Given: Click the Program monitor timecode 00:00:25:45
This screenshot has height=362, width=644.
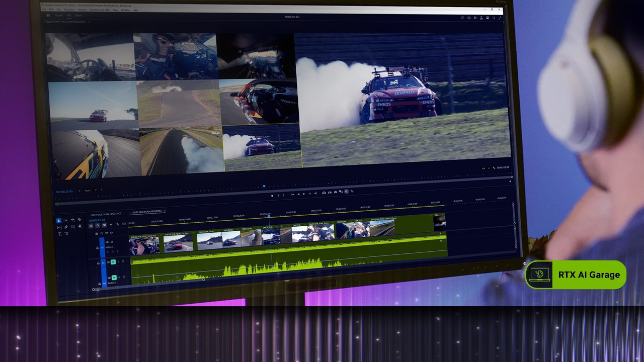Looking at the screenshot, I should 64,191.
